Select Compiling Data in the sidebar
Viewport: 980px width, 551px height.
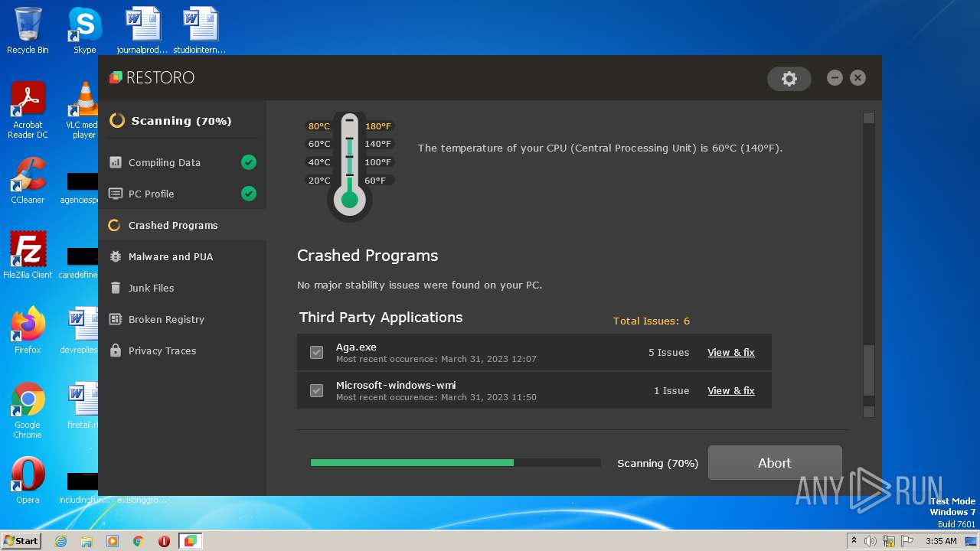tap(182, 162)
